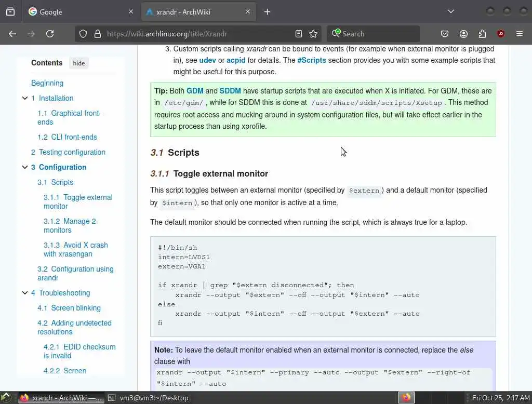Jump to Beginning in contents
This screenshot has width=532, height=404.
pos(47,83)
